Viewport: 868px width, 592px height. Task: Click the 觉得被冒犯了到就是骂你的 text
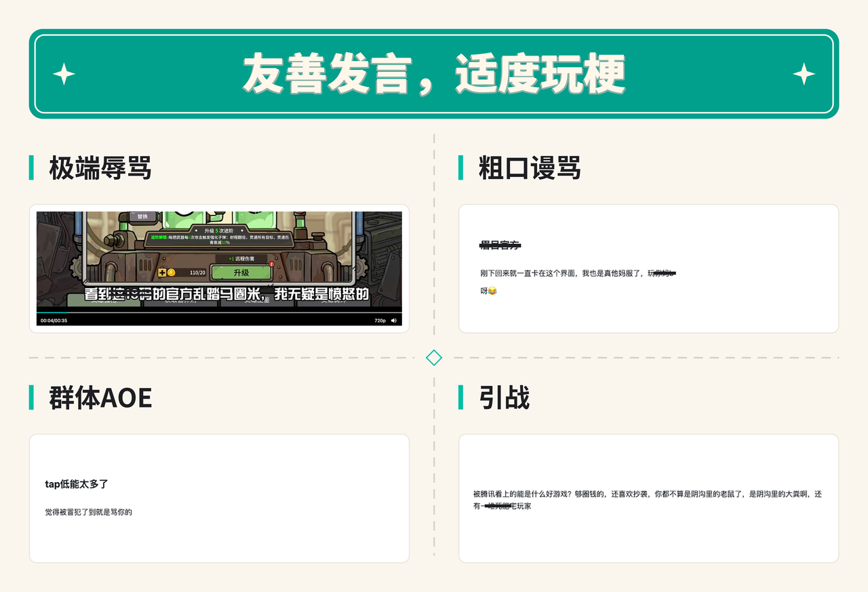pyautogui.click(x=89, y=512)
